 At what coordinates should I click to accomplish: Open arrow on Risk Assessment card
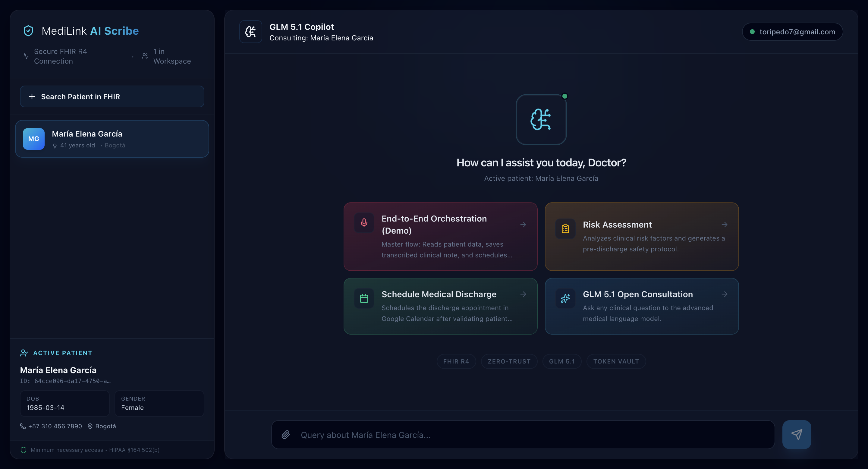tap(724, 225)
